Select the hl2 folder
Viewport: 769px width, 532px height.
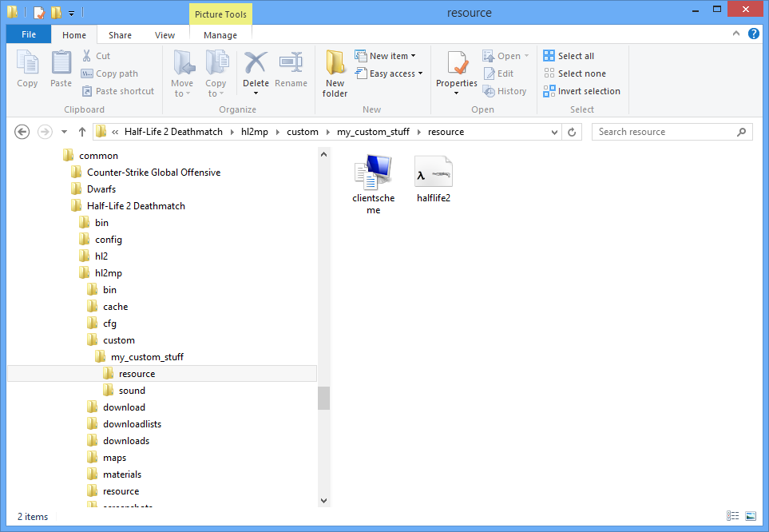coord(93,256)
